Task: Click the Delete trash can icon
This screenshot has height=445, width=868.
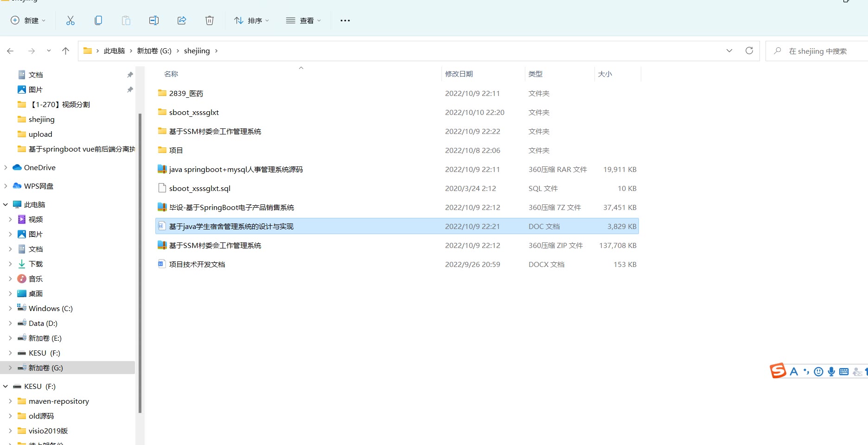Action: (210, 20)
